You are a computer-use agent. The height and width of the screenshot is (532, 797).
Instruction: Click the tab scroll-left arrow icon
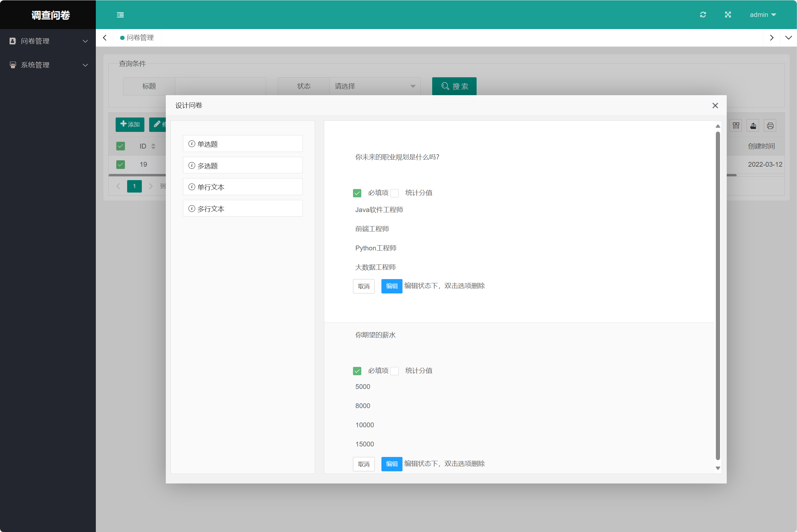pos(105,38)
